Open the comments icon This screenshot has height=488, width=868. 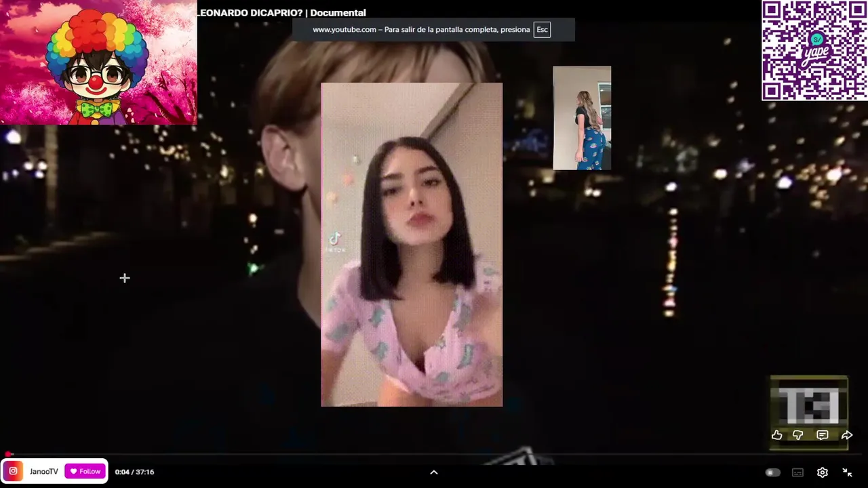tap(823, 435)
